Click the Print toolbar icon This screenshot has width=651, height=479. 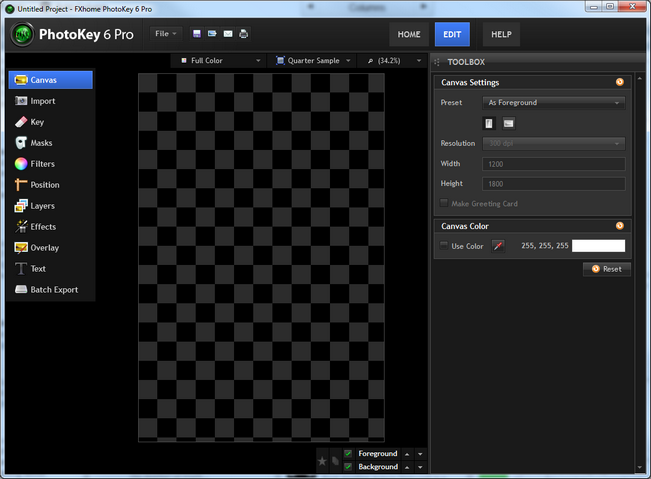[x=244, y=34]
